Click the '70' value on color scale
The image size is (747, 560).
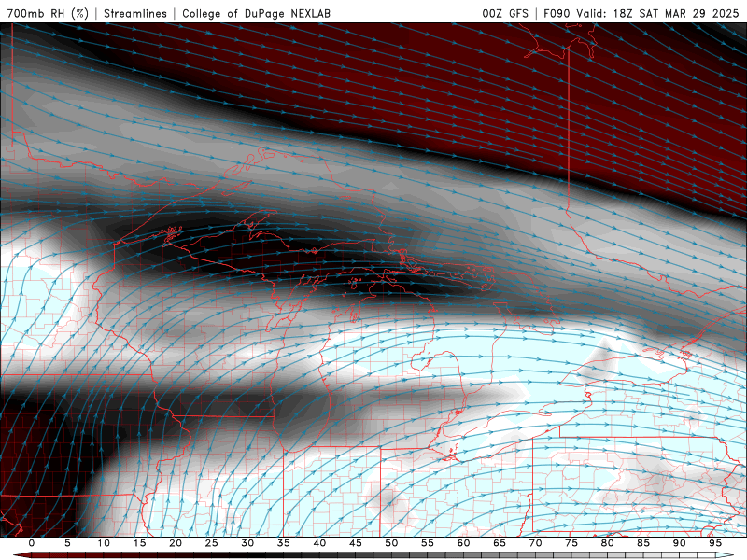535,543
